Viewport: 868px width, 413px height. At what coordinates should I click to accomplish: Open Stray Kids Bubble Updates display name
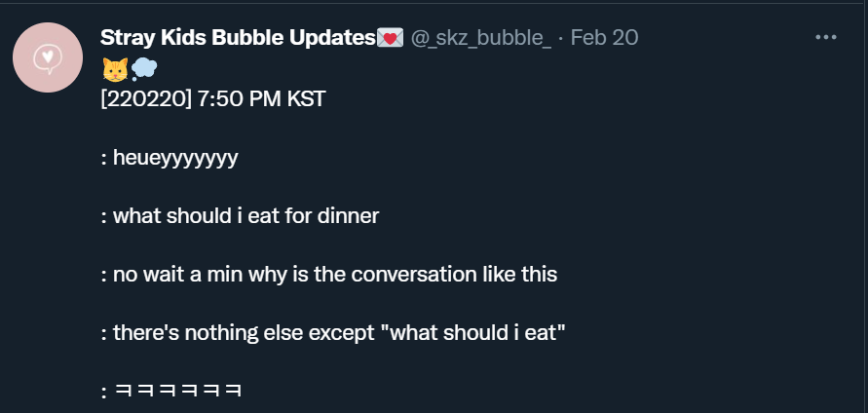238,38
